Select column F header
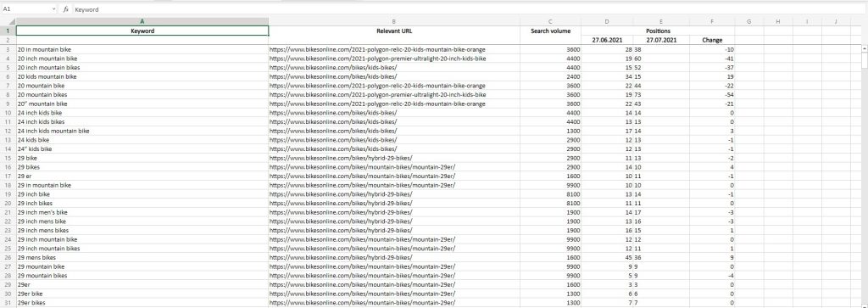Viewport: 868px width, 308px height. (x=712, y=21)
